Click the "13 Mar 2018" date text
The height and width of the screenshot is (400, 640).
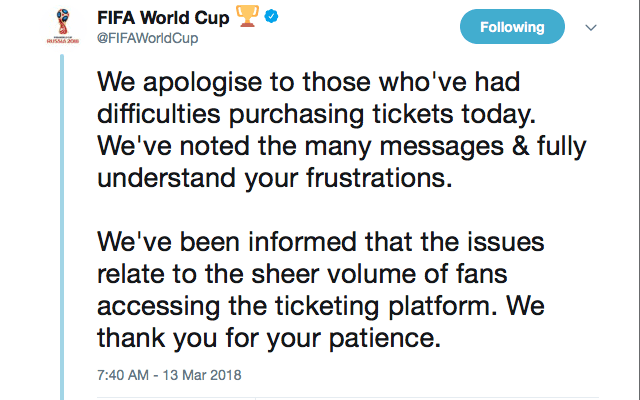point(202,375)
